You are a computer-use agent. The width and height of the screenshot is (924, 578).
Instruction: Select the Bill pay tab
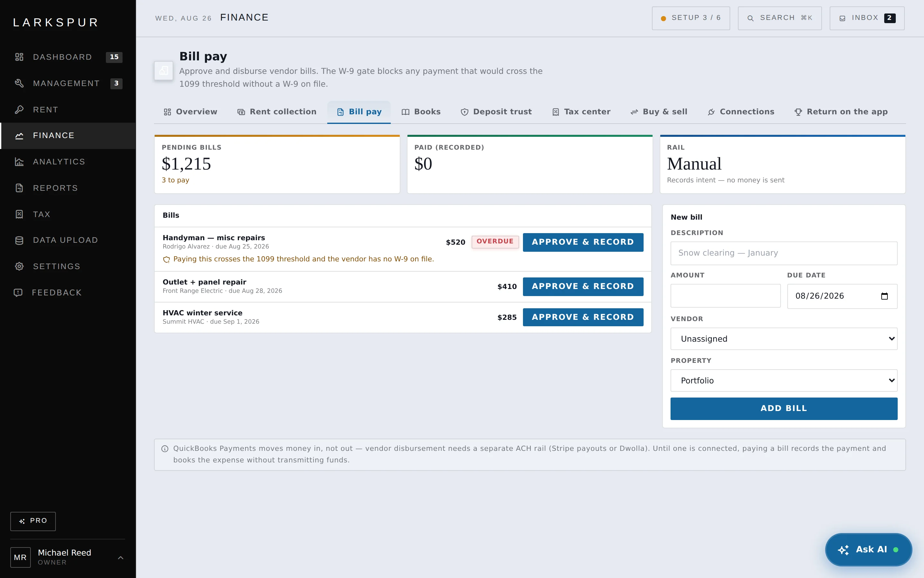pyautogui.click(x=359, y=112)
